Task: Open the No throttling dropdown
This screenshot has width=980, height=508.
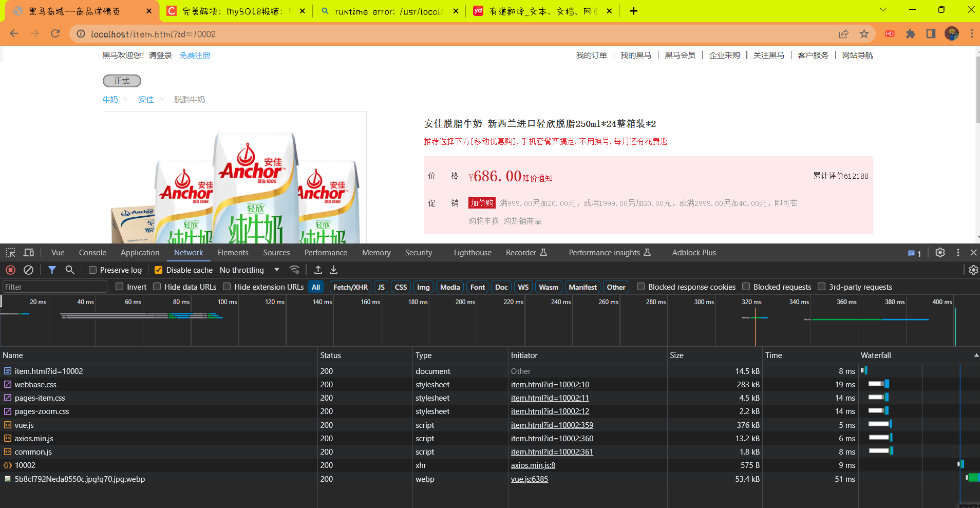Action: pos(250,270)
